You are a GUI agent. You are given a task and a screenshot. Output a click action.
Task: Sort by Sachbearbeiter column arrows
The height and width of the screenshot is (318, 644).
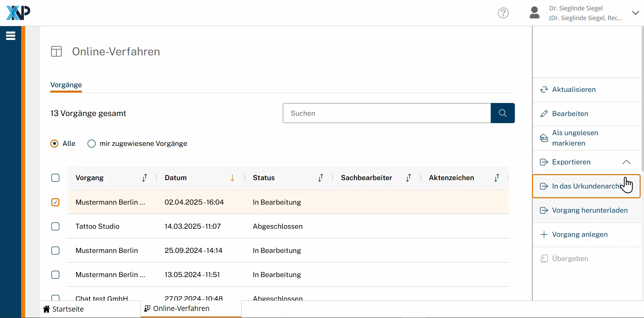(x=409, y=178)
